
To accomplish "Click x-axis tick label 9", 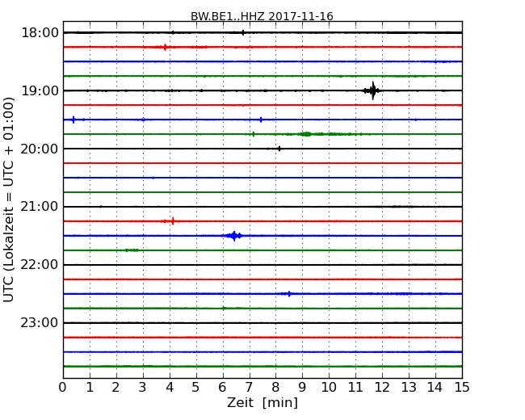I will [x=302, y=387].
